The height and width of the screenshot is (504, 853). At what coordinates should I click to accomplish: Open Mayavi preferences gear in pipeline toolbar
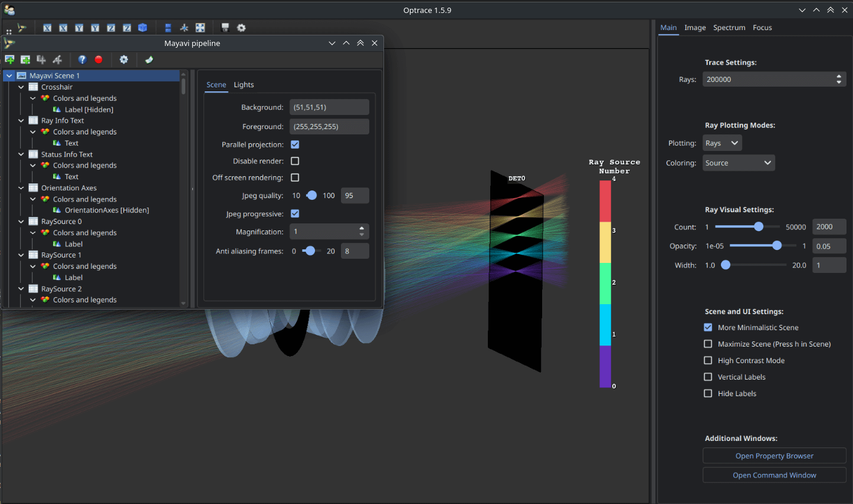point(123,60)
